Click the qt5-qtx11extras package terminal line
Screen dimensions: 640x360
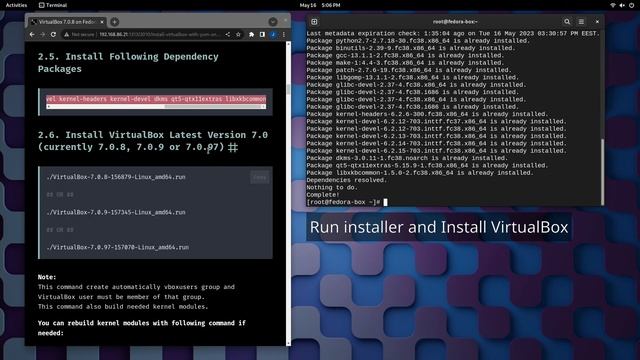[x=427, y=165]
